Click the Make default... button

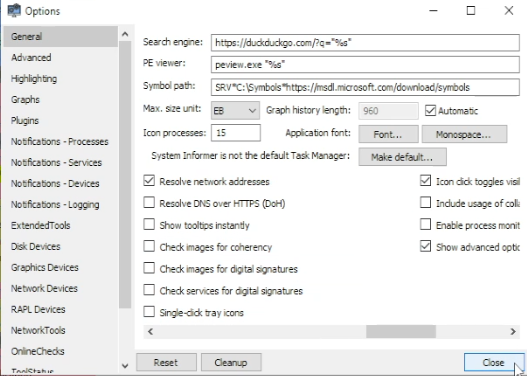point(402,157)
